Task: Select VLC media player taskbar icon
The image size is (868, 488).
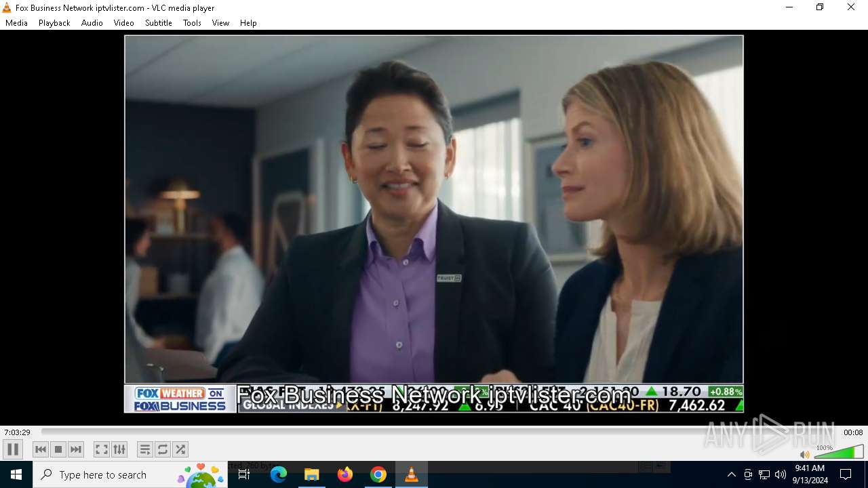Action: pyautogui.click(x=411, y=474)
